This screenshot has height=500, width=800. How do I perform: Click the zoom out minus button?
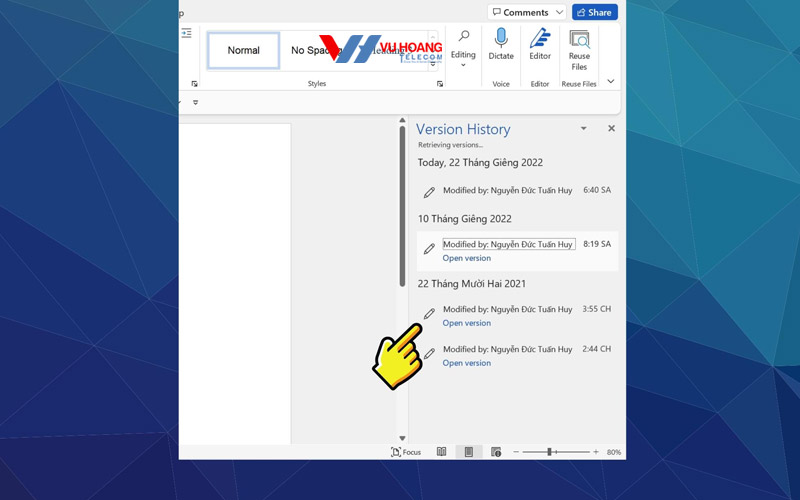click(x=516, y=452)
